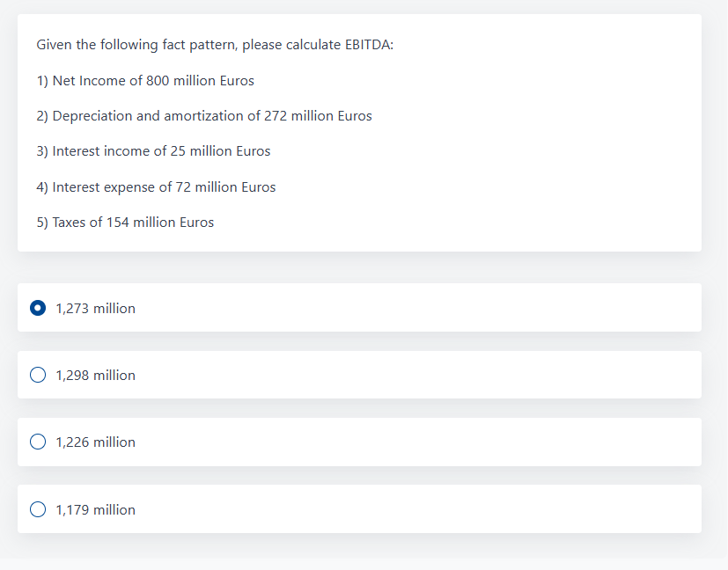
Task: Click the Interest income of 25 million line
Action: coord(153,151)
